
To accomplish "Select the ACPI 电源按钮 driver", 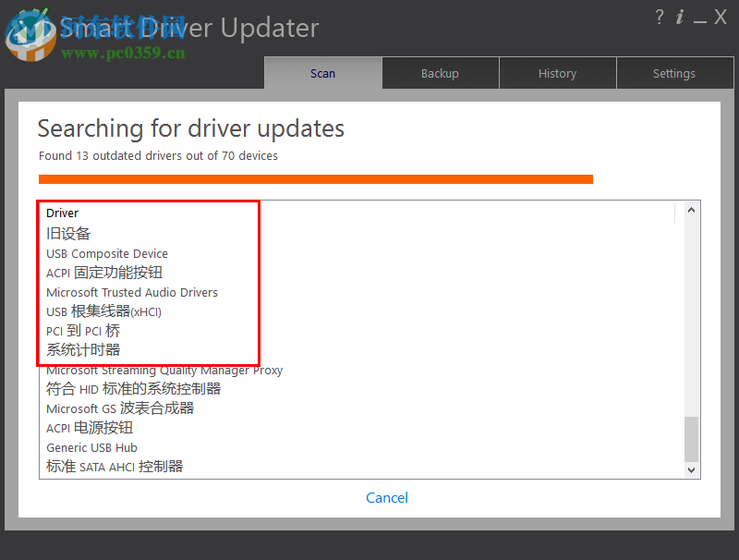I will click(x=89, y=428).
